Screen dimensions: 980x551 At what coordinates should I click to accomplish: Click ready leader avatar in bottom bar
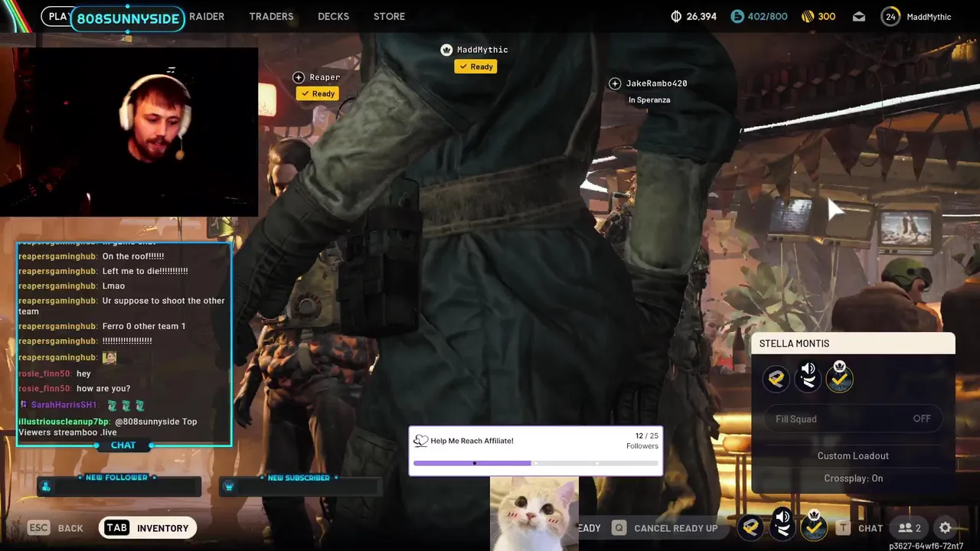click(x=814, y=525)
